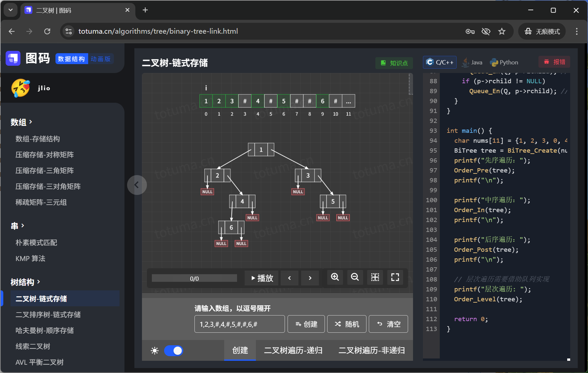This screenshot has width=588, height=373.
Task: Switch code view to Java
Action: click(472, 62)
